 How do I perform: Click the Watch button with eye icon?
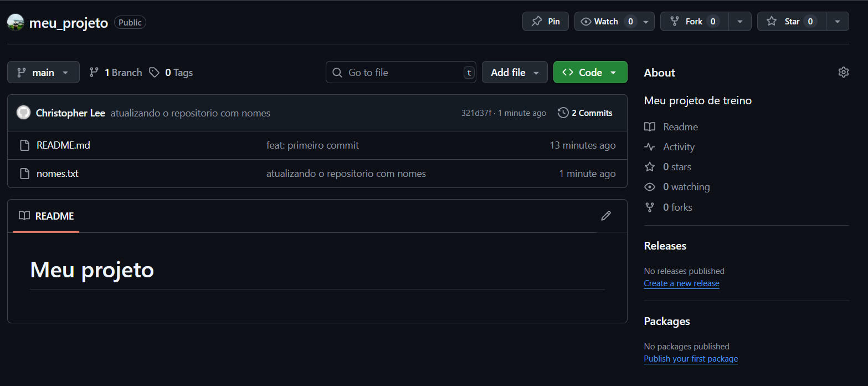(606, 21)
